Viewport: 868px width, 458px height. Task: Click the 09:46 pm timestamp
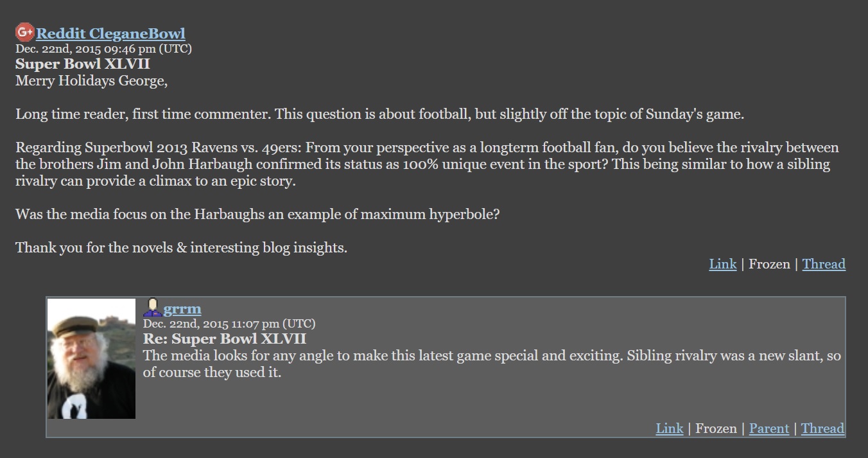[103, 49]
